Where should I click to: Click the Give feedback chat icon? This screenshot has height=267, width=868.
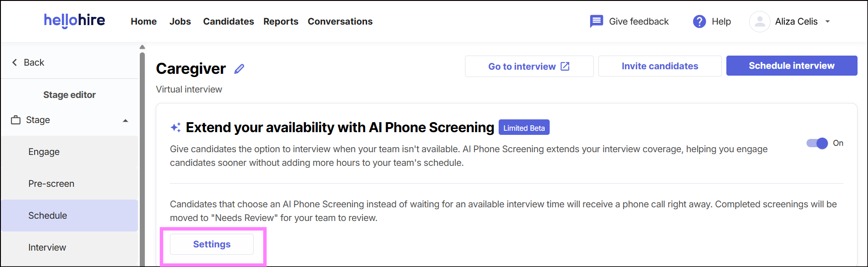596,21
